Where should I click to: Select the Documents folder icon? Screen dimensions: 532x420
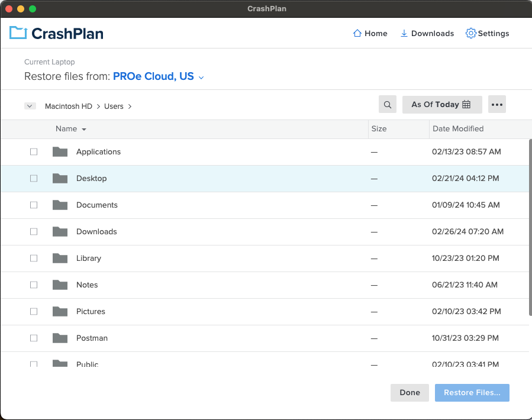coord(60,205)
